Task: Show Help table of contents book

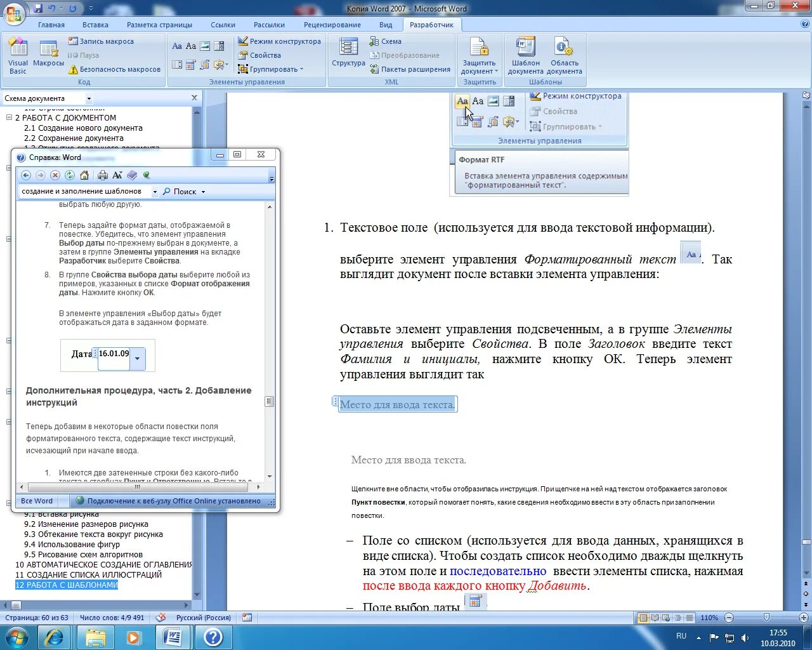Action: point(132,175)
